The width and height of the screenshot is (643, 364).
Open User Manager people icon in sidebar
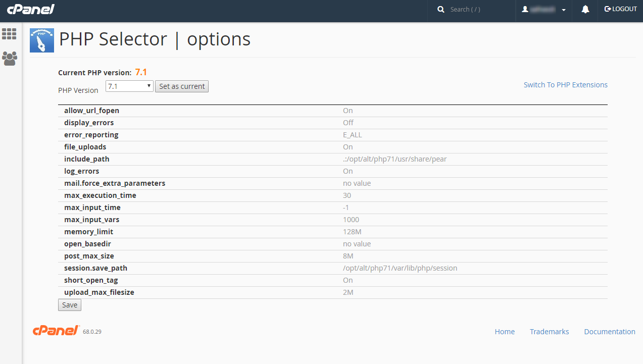(10, 58)
